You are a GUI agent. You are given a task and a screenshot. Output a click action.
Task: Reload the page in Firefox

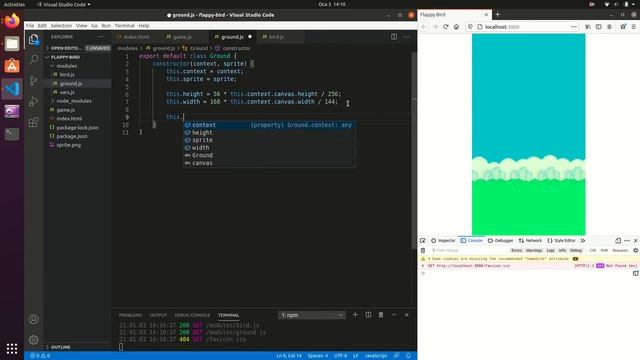(446, 27)
